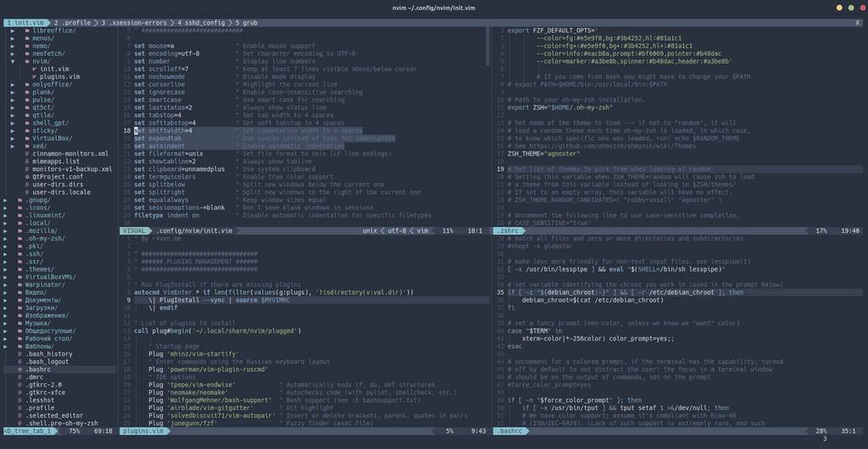The height and width of the screenshot is (449, 868).
Task: Expand the .ssh folder arrow
Action: (x=6, y=253)
